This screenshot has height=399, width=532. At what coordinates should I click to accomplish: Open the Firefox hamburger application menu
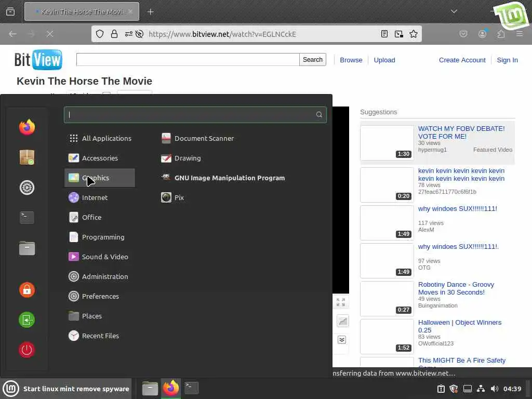pos(520,34)
